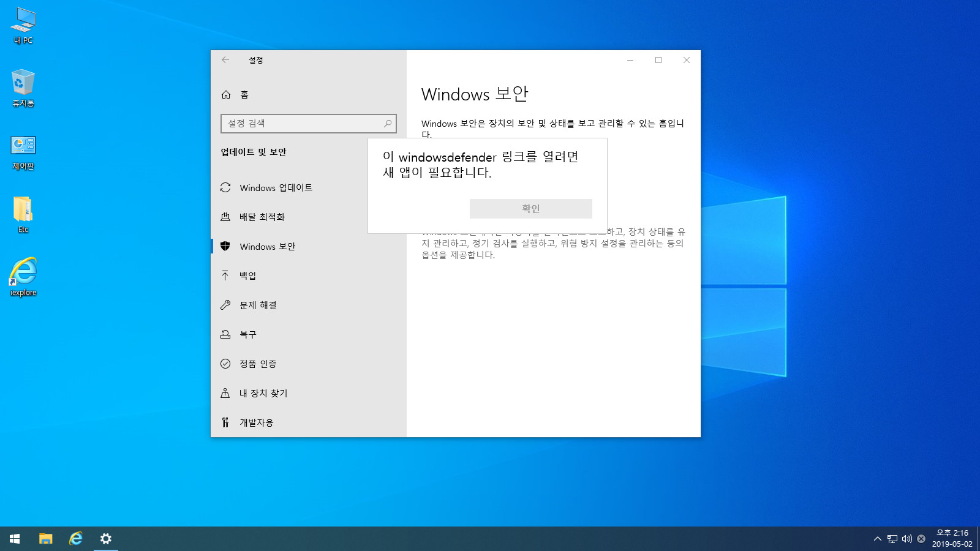Open the 백업 settings page

tap(309, 275)
